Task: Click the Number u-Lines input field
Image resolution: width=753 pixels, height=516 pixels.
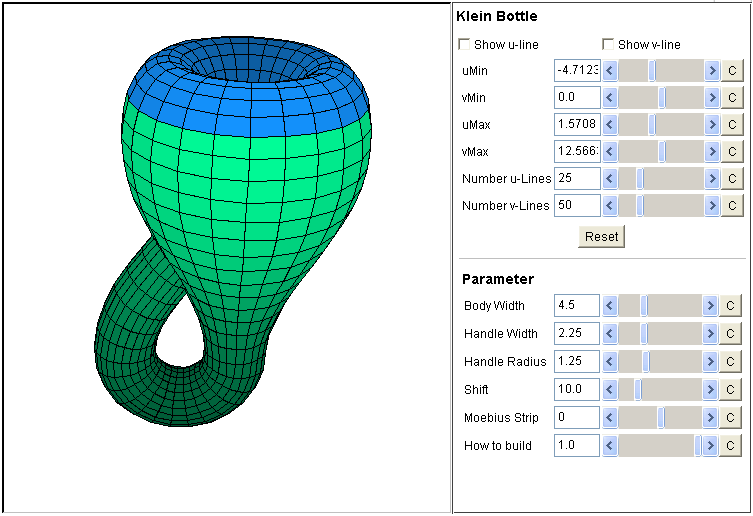Action: coord(577,178)
